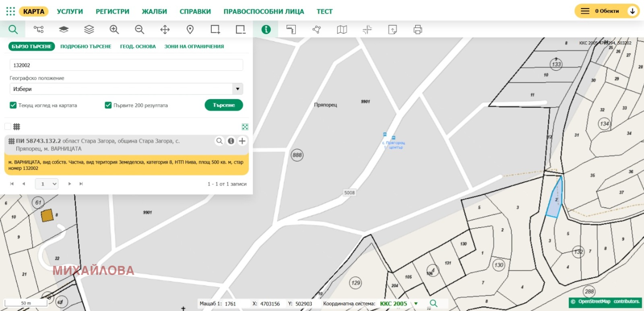Image resolution: width=644 pixels, height=311 pixels.
Task: Switch to "ПОДРОБНО ТЪРСЕНЕ" tab
Action: coord(86,46)
